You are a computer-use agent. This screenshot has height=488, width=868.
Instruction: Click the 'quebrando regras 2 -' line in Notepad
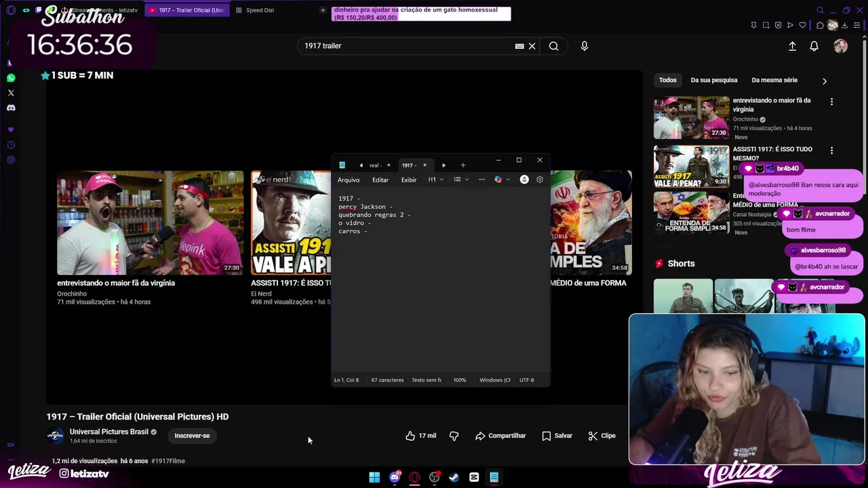pos(374,215)
